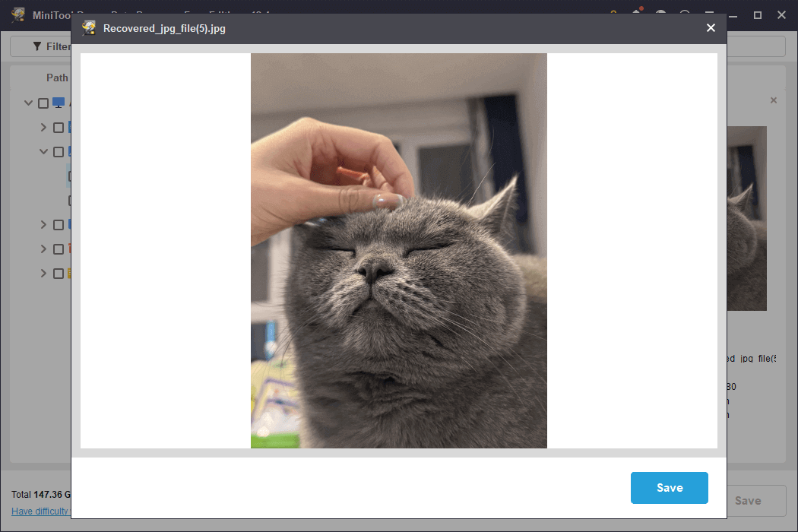Viewport: 798px width, 532px height.
Task: Check the expanded second-level folder's checkbox
Action: [59, 152]
